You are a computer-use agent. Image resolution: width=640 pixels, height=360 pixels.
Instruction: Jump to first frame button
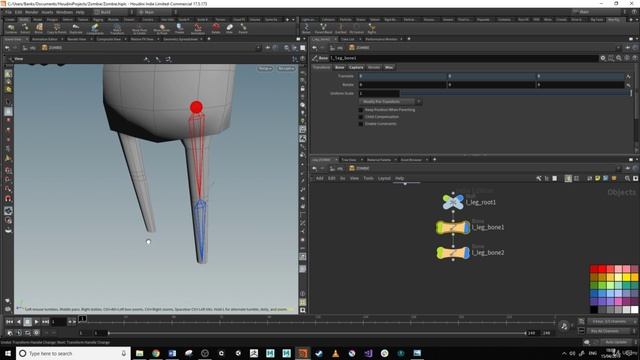point(9,322)
